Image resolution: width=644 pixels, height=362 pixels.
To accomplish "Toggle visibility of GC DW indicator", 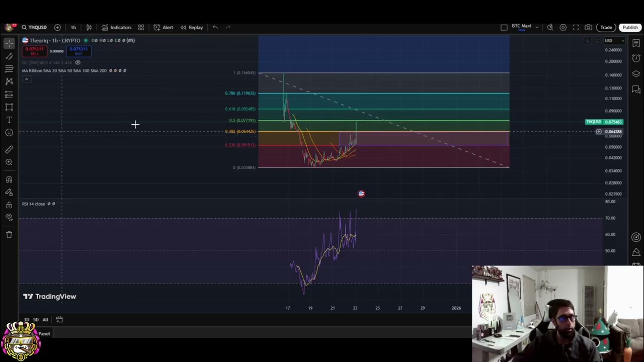I will 77,62.
